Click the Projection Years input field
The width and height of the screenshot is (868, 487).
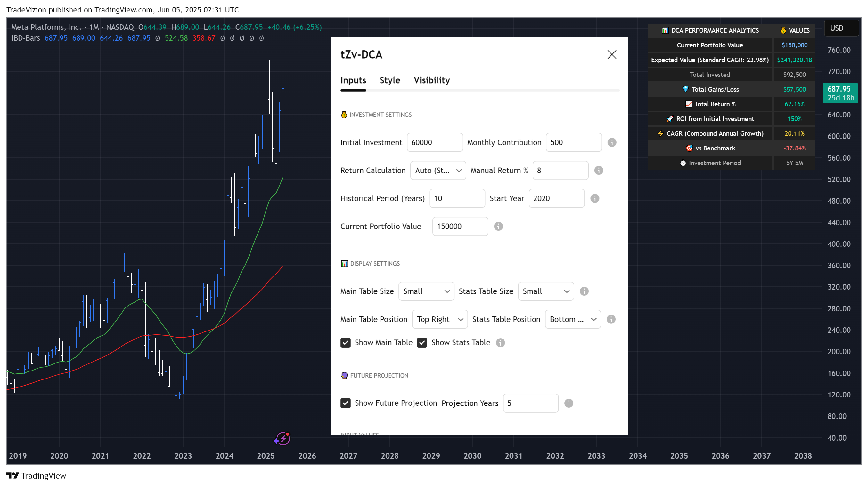point(530,403)
